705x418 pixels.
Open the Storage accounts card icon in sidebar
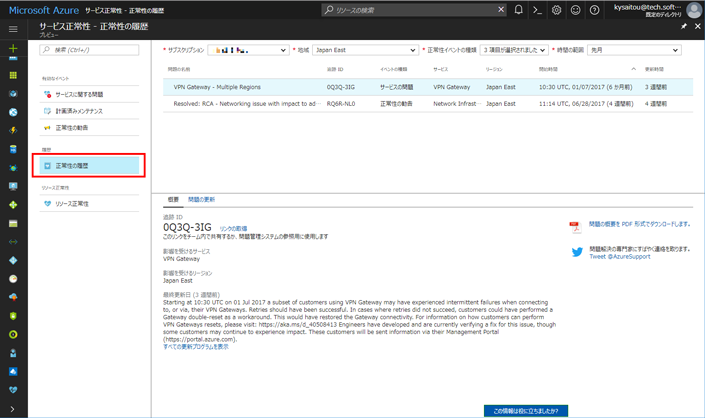(x=13, y=223)
